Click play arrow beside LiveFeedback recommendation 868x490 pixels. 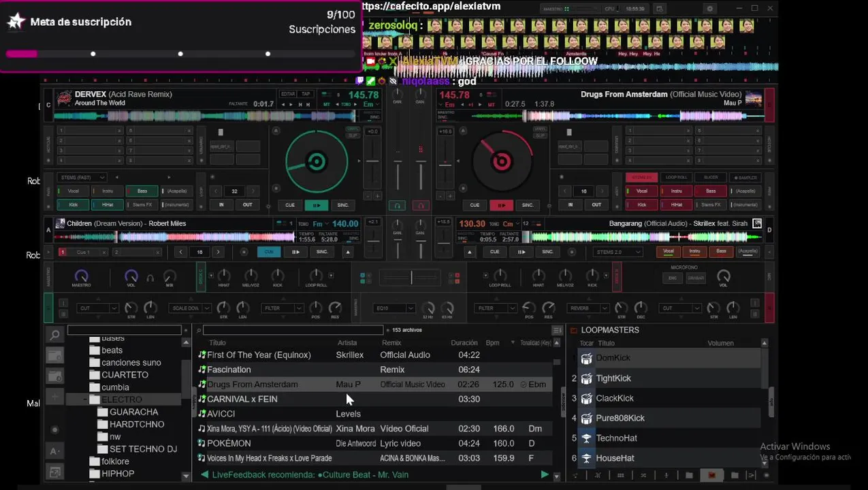coord(544,474)
